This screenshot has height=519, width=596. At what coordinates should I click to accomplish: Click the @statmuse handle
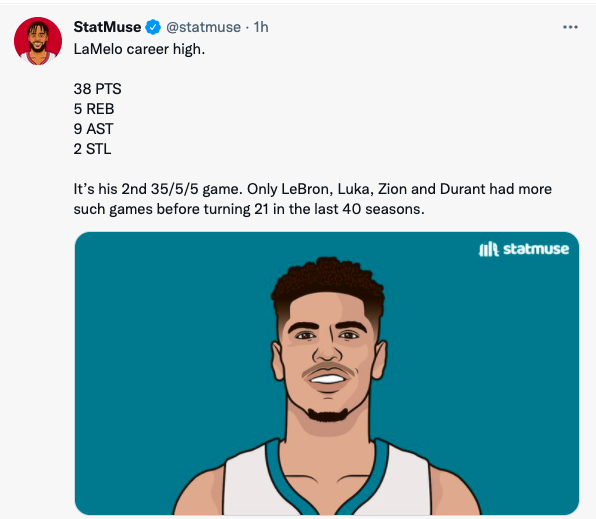point(203,27)
